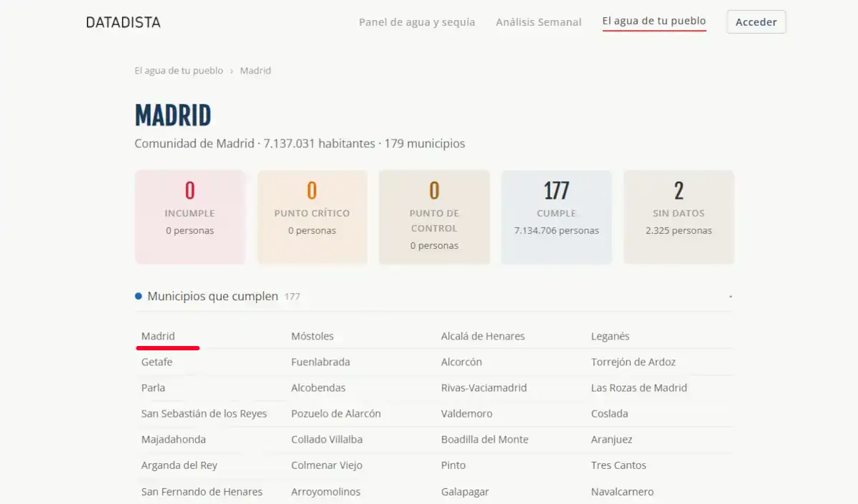Image resolution: width=858 pixels, height=504 pixels.
Task: Select the Cumple 177 card
Action: (556, 217)
